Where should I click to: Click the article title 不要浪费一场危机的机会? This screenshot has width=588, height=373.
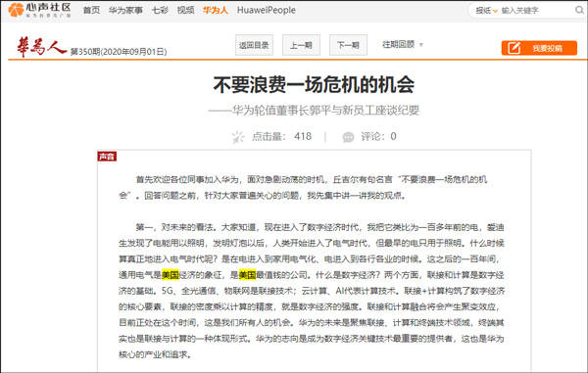(314, 84)
